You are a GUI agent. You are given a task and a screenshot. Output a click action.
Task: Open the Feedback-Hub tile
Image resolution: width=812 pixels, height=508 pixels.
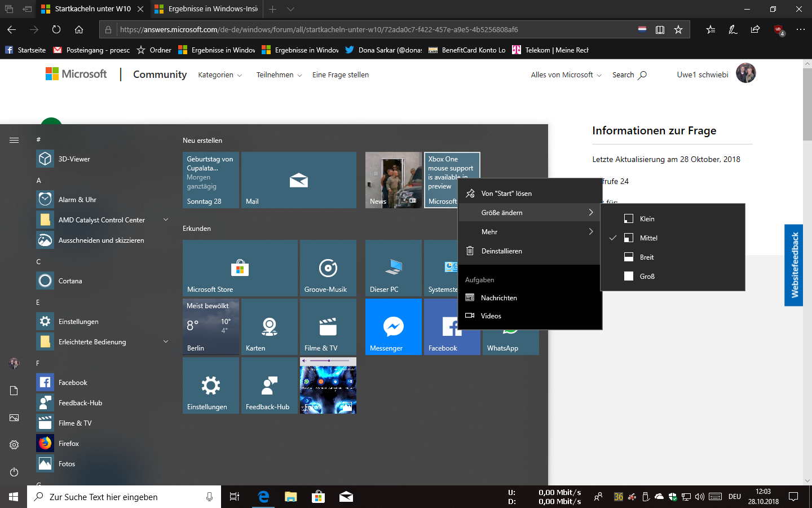pyautogui.click(x=270, y=386)
